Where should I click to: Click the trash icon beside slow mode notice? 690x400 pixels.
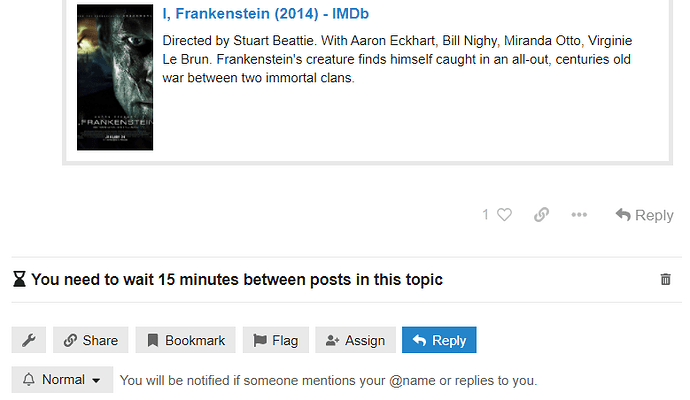coord(666,280)
